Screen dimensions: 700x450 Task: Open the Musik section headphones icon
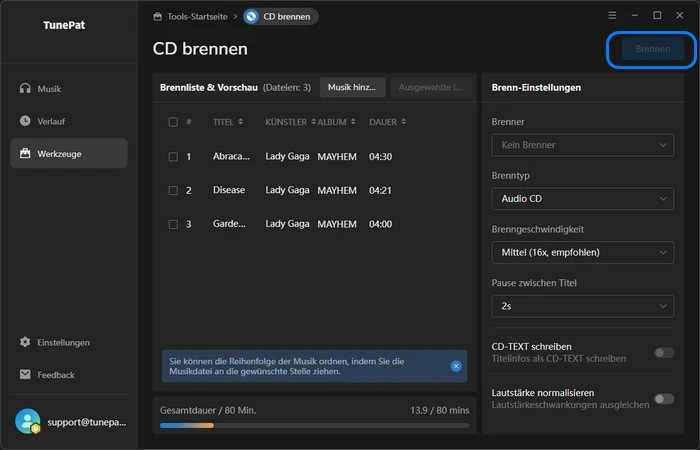pyautogui.click(x=25, y=88)
